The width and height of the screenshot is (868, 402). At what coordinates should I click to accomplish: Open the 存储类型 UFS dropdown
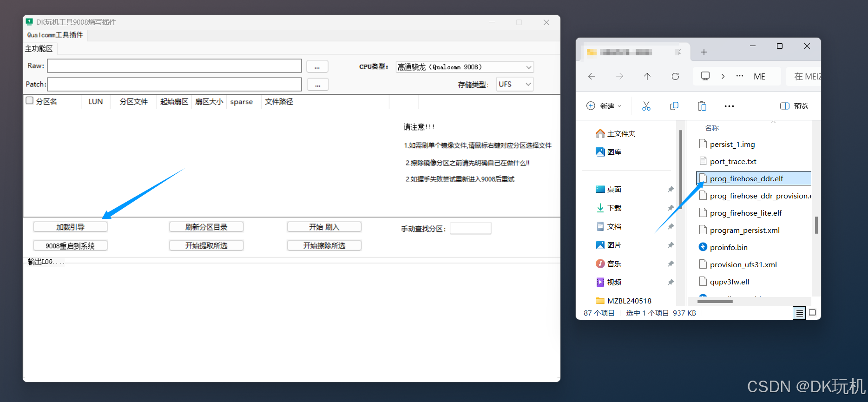point(515,84)
